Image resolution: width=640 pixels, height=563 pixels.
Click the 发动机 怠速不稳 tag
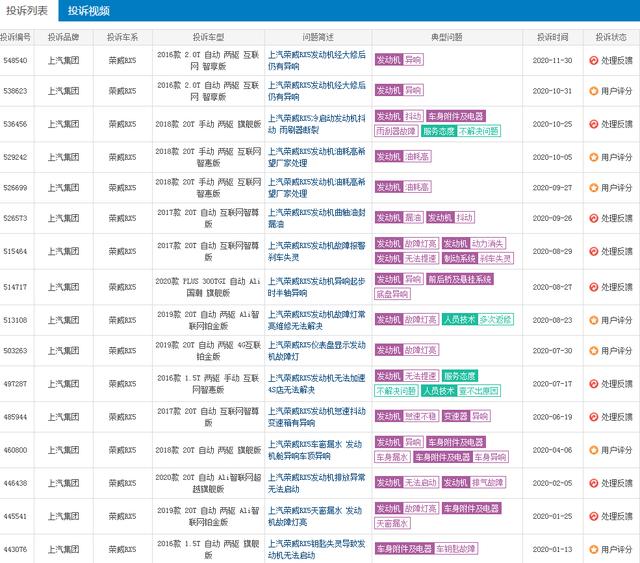point(407,416)
